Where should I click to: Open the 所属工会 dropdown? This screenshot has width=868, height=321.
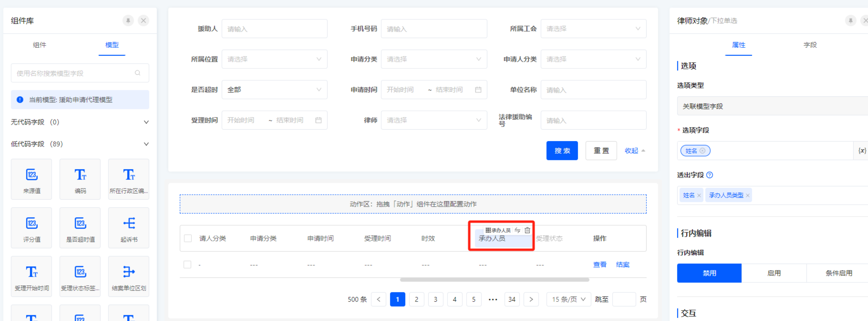pos(593,29)
